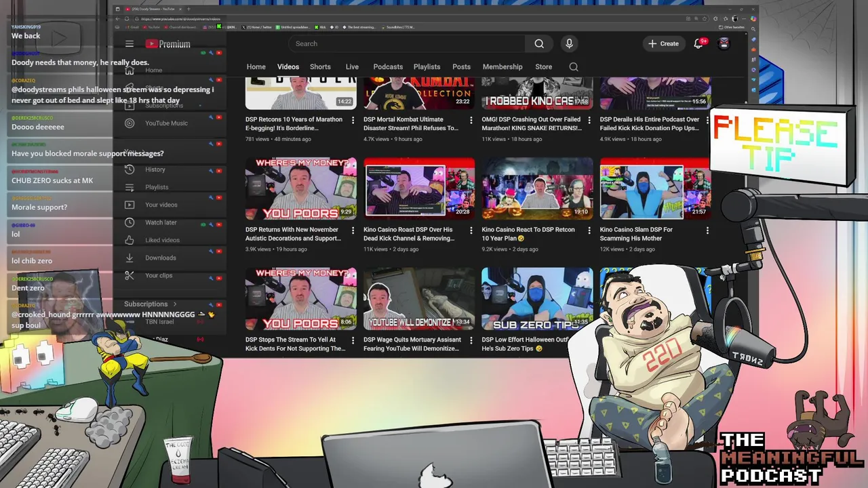Open the notifications bell

[x=698, y=44]
